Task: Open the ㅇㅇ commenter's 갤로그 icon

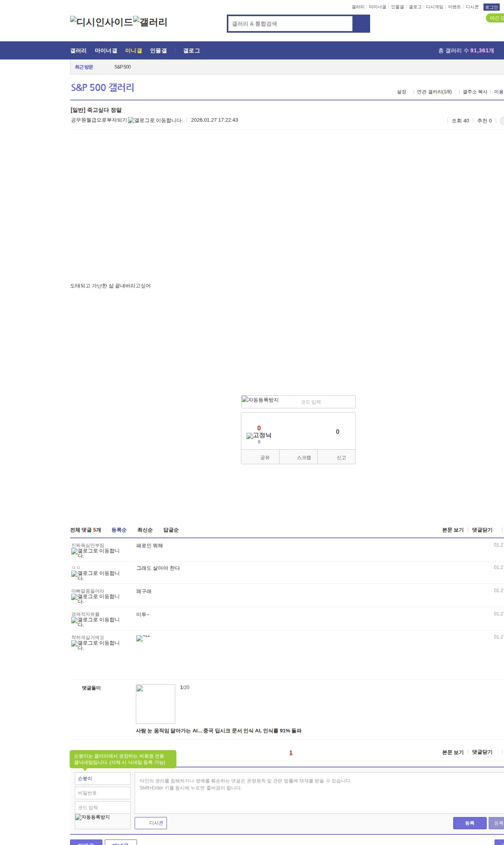Action: 95,576
